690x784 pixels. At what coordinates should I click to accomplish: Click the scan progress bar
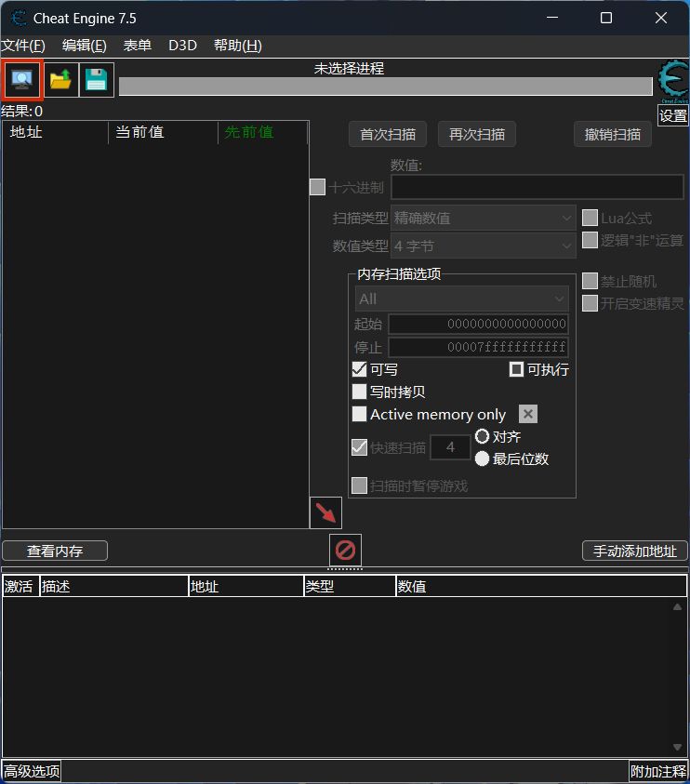386,86
